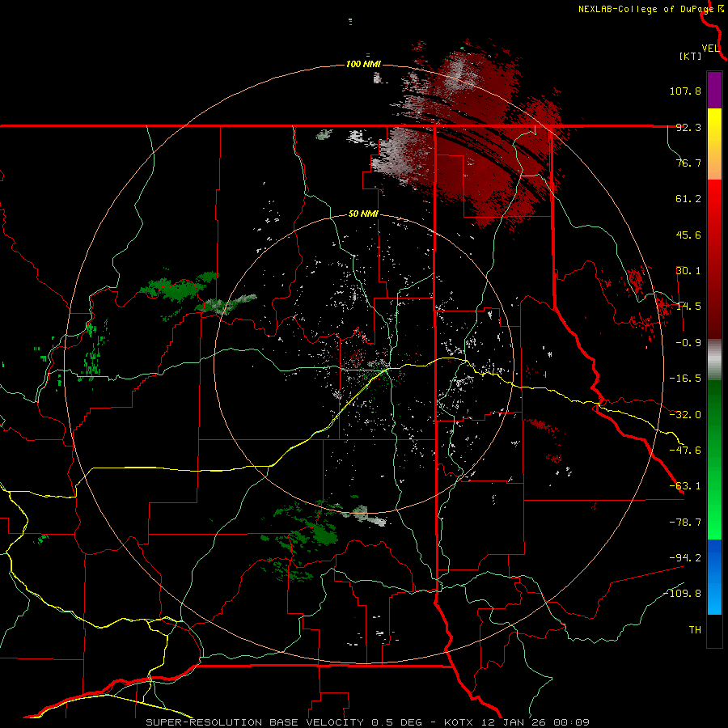Click the VEL legend title

pos(710,49)
